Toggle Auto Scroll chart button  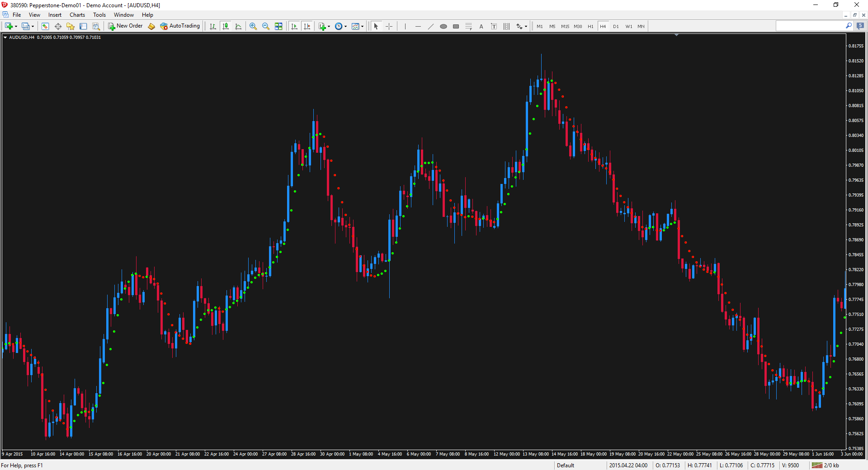(294, 26)
